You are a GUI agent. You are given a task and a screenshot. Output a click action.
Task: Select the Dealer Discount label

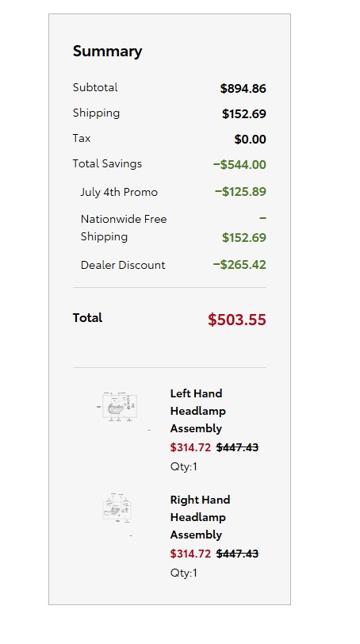(123, 265)
